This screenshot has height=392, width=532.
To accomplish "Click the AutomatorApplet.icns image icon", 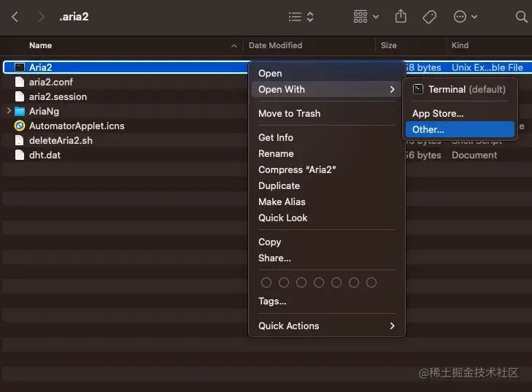I will click(20, 126).
